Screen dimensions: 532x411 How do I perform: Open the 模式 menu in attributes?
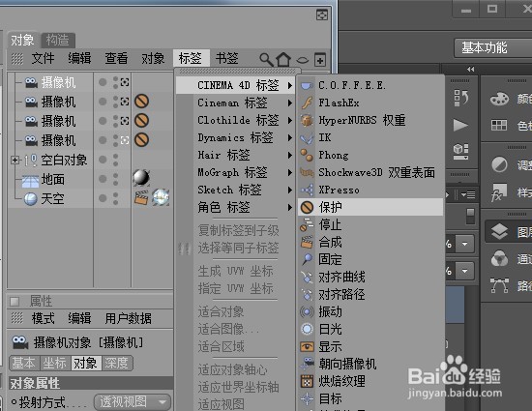tap(44, 318)
